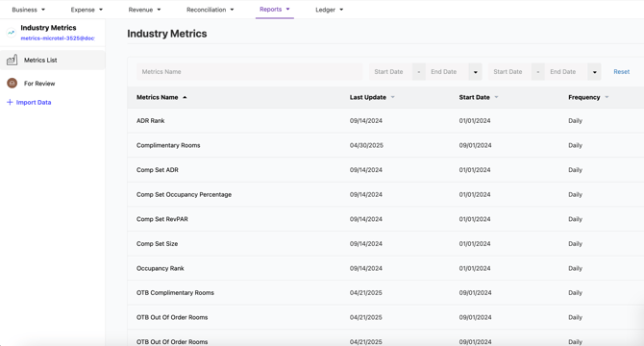Click the For Review round icon
This screenshot has height=346, width=644.
[x=12, y=84]
